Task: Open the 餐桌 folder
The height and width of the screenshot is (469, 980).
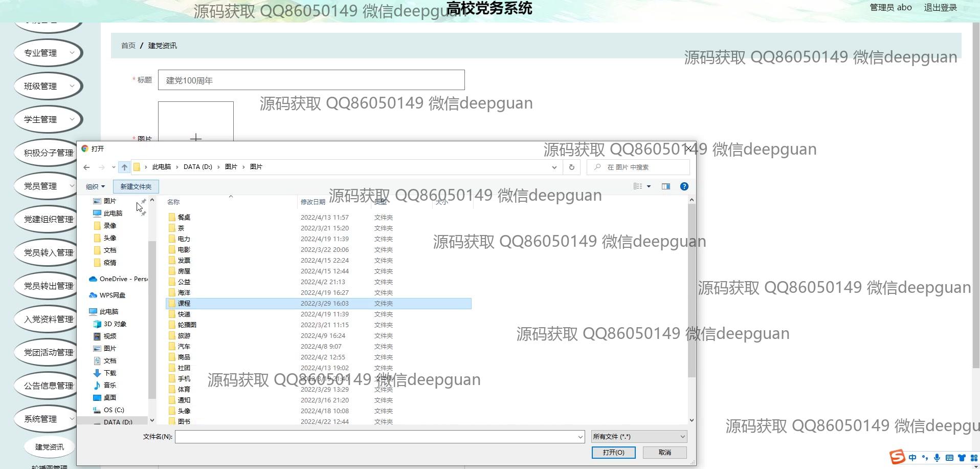Action: [184, 218]
